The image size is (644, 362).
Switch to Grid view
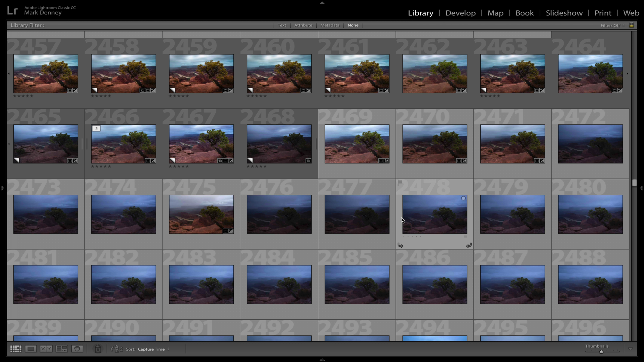click(16, 349)
